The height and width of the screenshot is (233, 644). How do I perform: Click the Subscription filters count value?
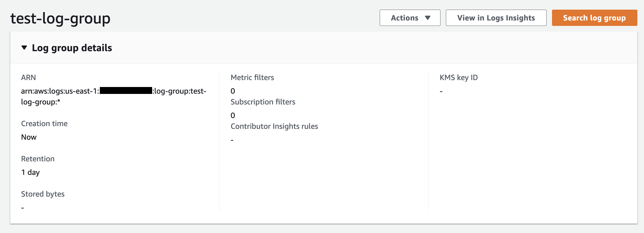point(233,116)
